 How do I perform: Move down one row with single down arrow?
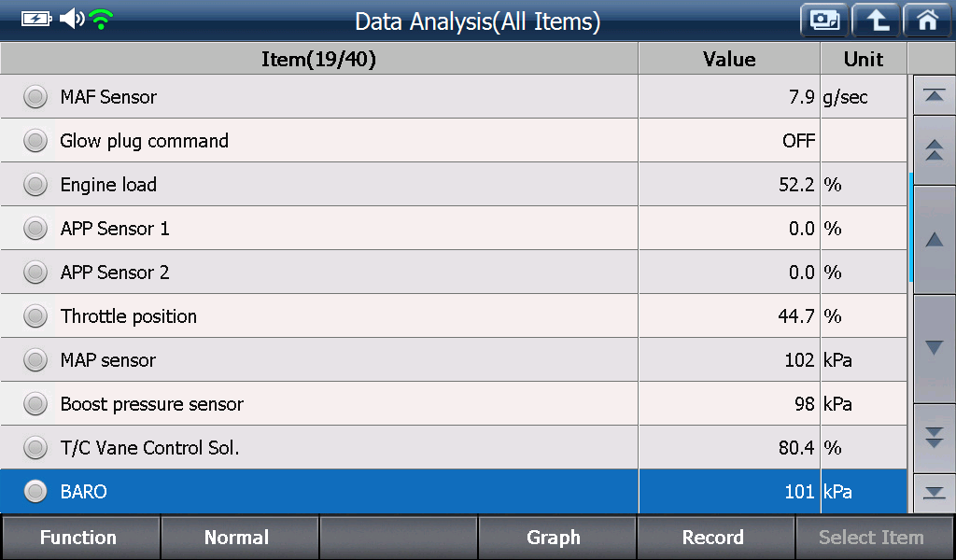(934, 348)
